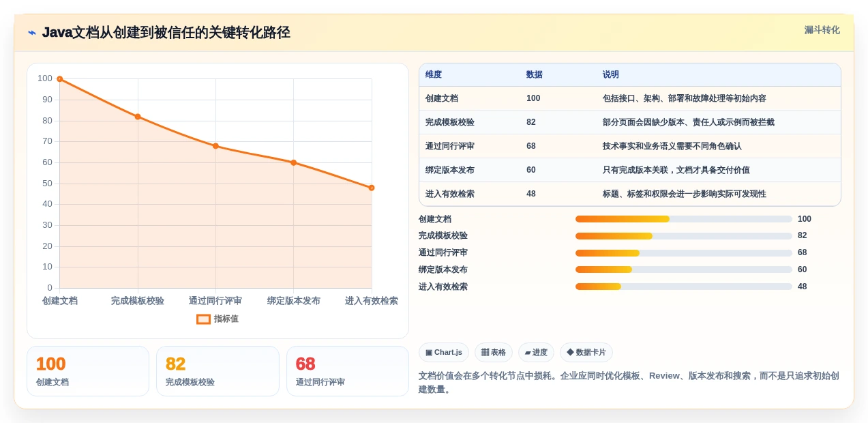Click the summary paragraph about 文档价值
This screenshot has height=423, width=868.
coord(629,383)
